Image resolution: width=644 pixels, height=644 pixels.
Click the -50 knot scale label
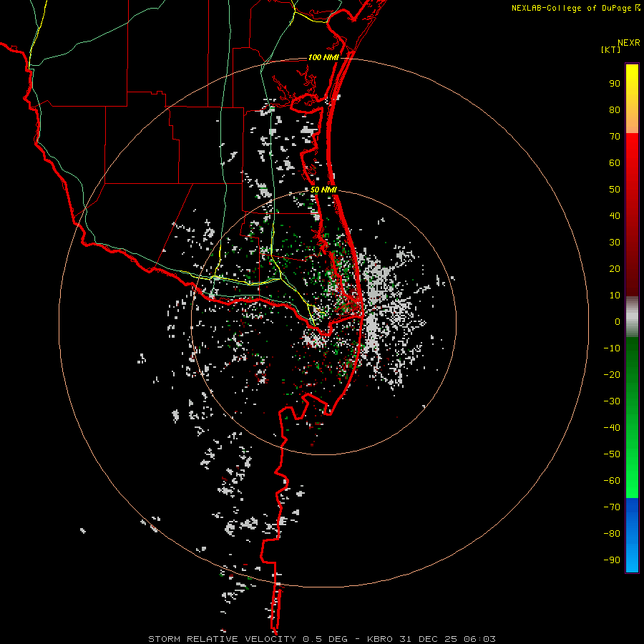point(612,454)
